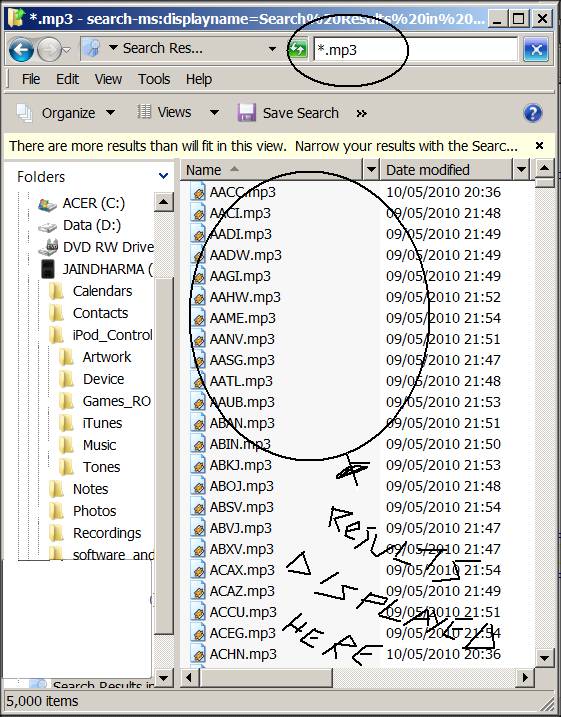Collapse the Folders pane chevron
The width and height of the screenshot is (561, 717).
tap(163, 176)
